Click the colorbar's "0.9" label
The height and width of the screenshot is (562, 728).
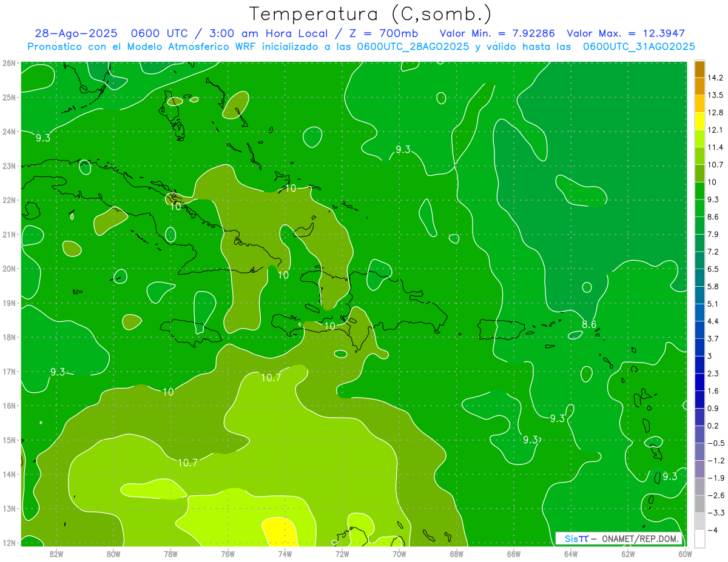pyautogui.click(x=713, y=408)
